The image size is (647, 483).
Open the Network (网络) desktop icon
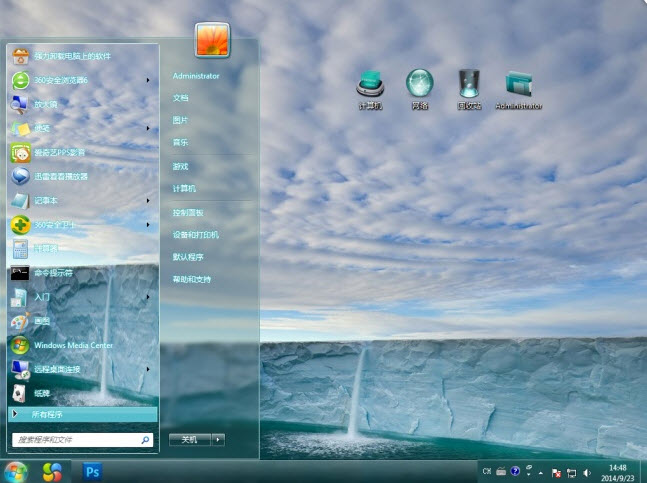coord(419,86)
